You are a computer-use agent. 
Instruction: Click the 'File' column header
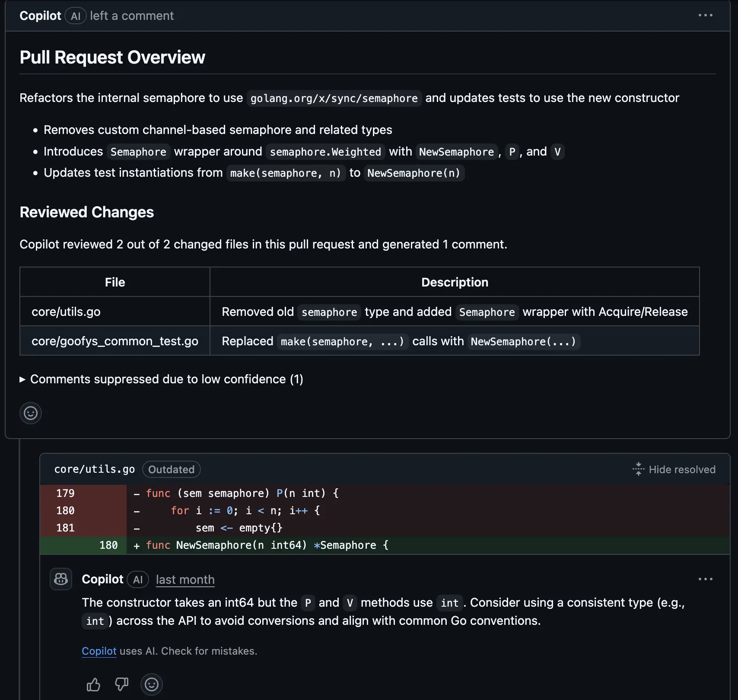pyautogui.click(x=115, y=282)
